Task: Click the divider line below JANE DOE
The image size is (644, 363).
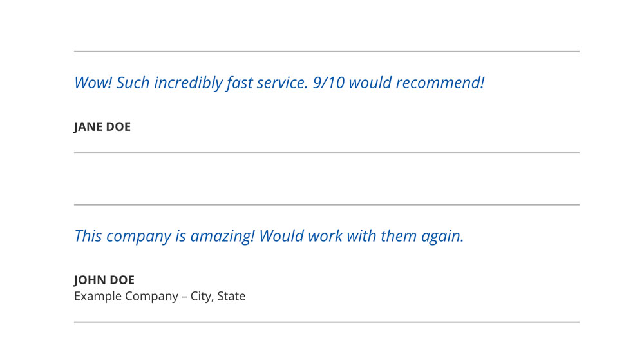Action: coord(327,153)
